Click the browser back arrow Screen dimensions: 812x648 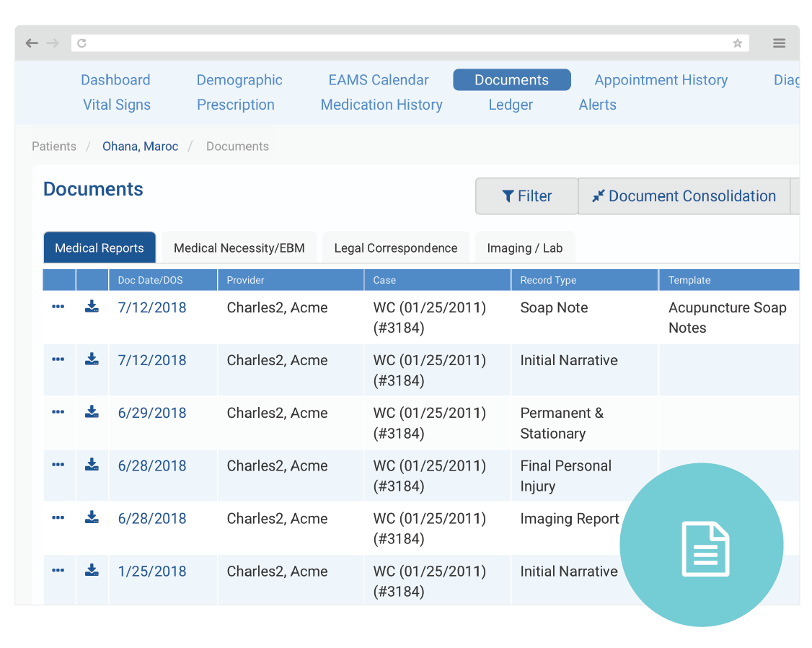pos(32,43)
